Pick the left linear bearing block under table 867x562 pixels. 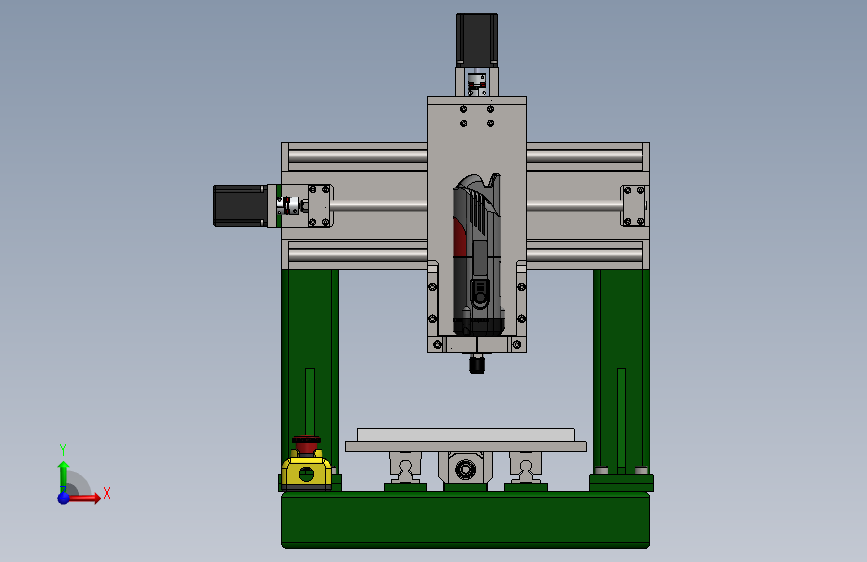coord(405,467)
